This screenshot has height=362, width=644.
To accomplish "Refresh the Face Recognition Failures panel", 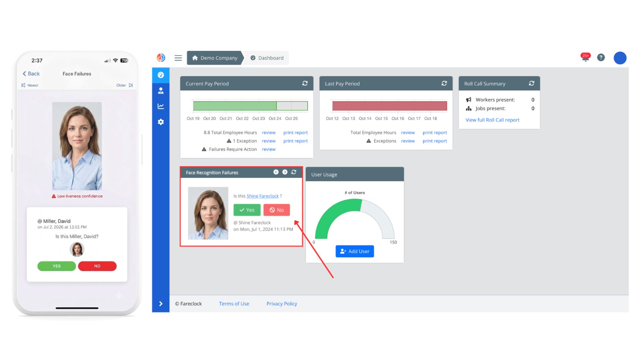I will pos(294,172).
